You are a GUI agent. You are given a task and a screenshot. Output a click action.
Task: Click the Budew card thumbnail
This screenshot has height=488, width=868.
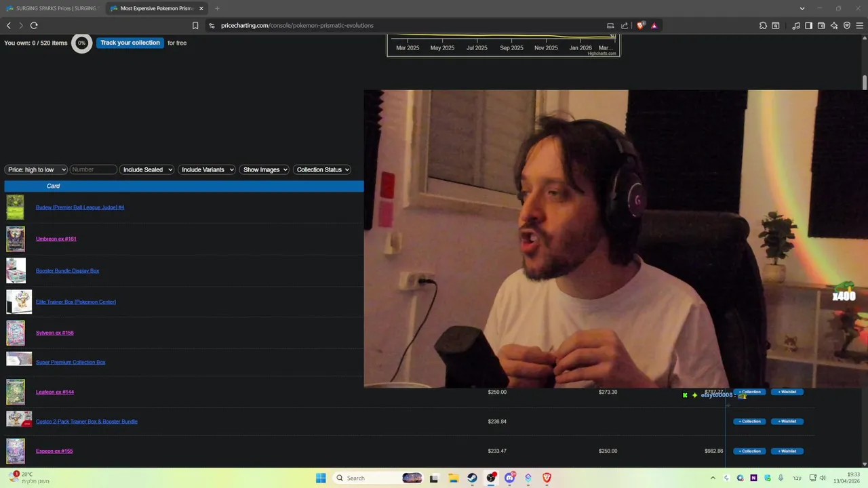tap(16, 207)
